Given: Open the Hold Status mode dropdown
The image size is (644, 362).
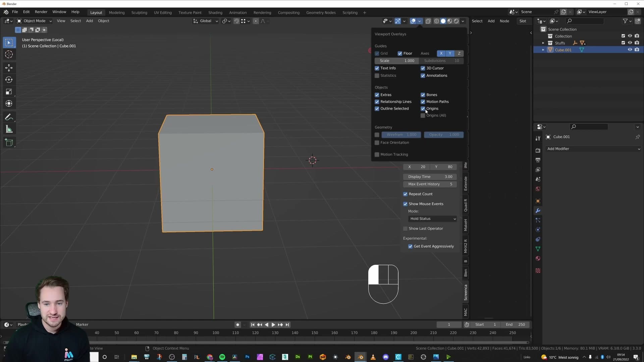Looking at the screenshot, I should point(433,219).
